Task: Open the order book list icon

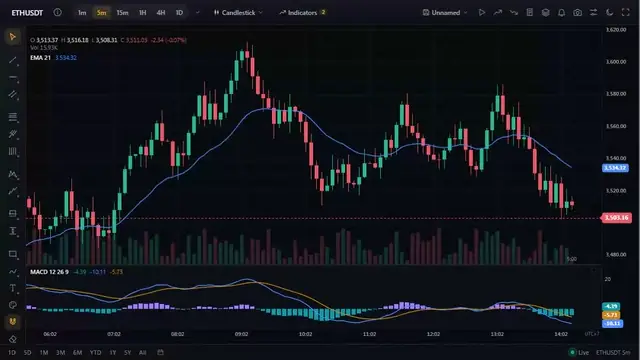Action: coord(530,13)
